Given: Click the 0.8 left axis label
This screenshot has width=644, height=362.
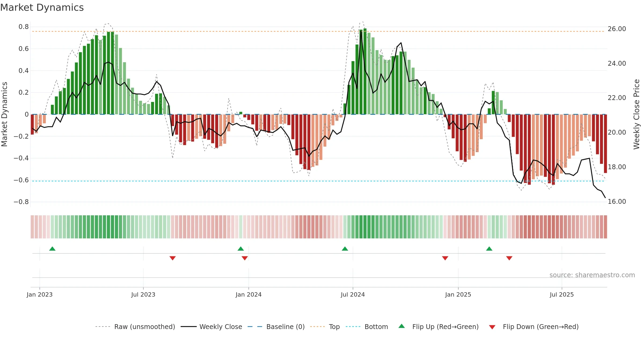Looking at the screenshot, I should pos(24,27).
